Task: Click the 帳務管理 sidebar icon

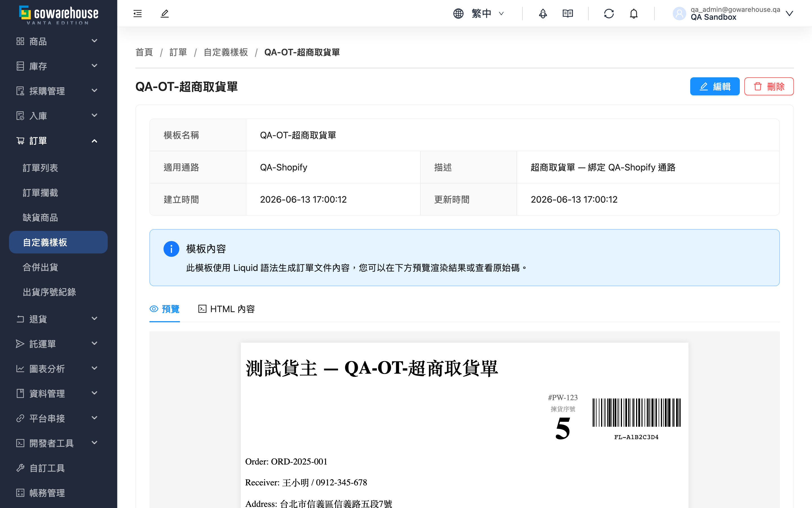Action: click(20, 492)
